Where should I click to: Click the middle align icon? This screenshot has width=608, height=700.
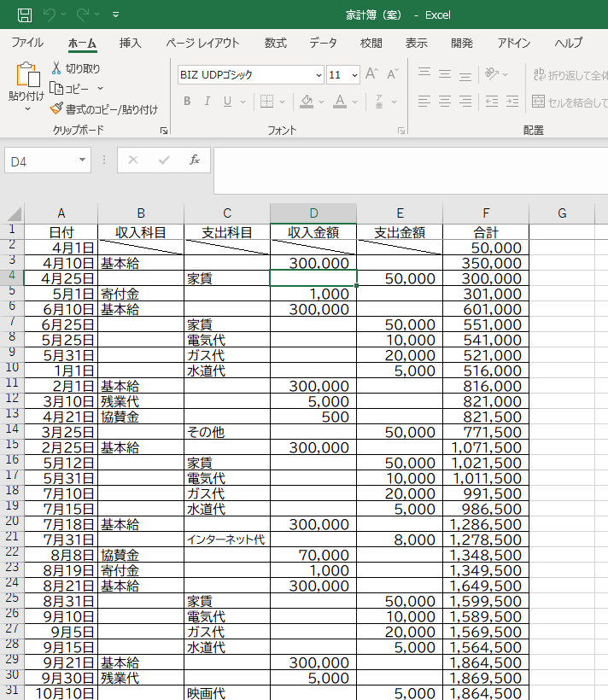point(445,74)
